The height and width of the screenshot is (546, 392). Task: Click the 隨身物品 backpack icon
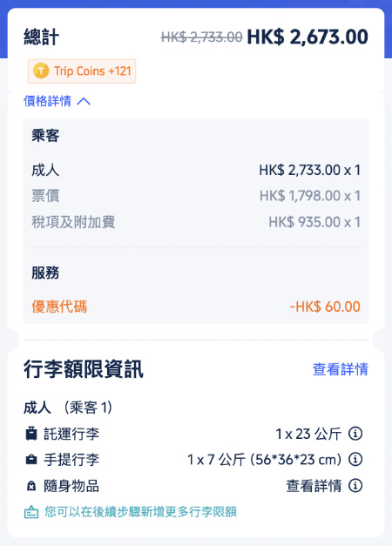[31, 486]
